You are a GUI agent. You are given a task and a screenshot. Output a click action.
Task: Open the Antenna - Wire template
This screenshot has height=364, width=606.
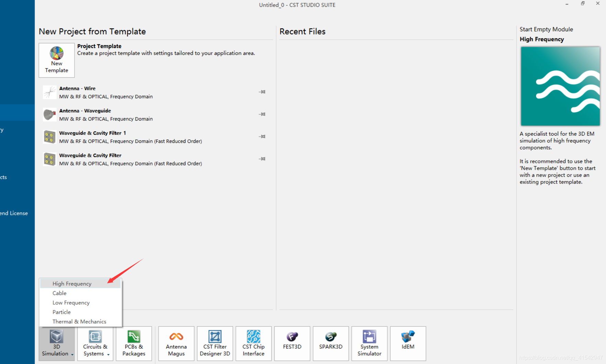tap(155, 92)
